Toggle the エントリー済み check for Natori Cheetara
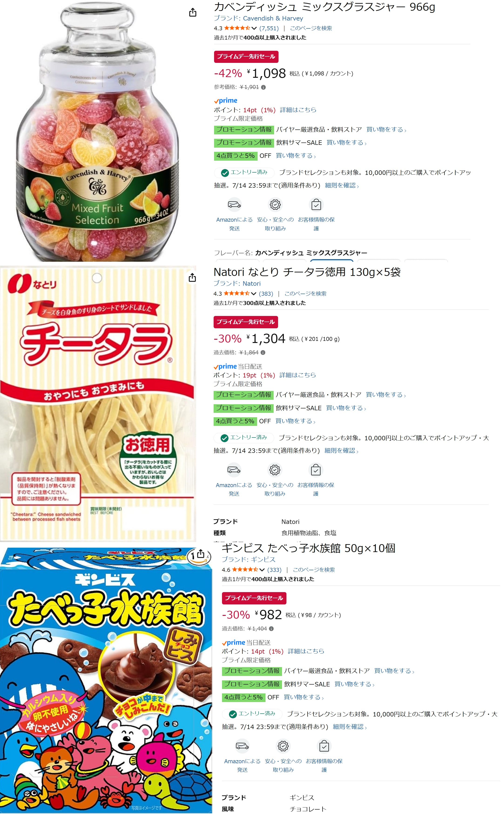The image size is (504, 814). [x=225, y=438]
